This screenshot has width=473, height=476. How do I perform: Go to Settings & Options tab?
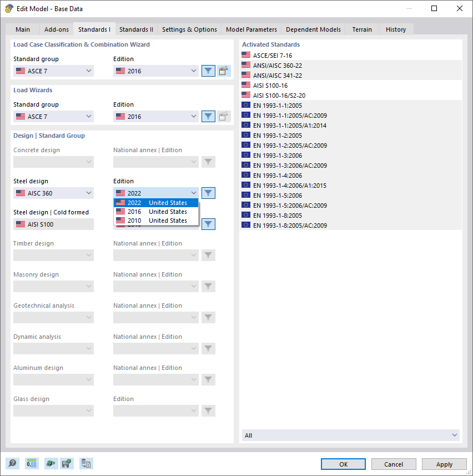189,29
